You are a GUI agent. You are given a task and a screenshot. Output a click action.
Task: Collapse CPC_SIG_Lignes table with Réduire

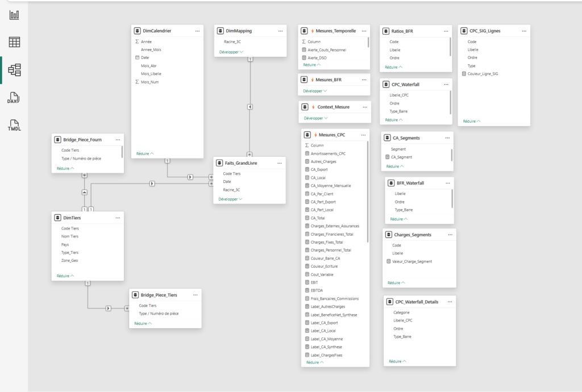pyautogui.click(x=471, y=121)
